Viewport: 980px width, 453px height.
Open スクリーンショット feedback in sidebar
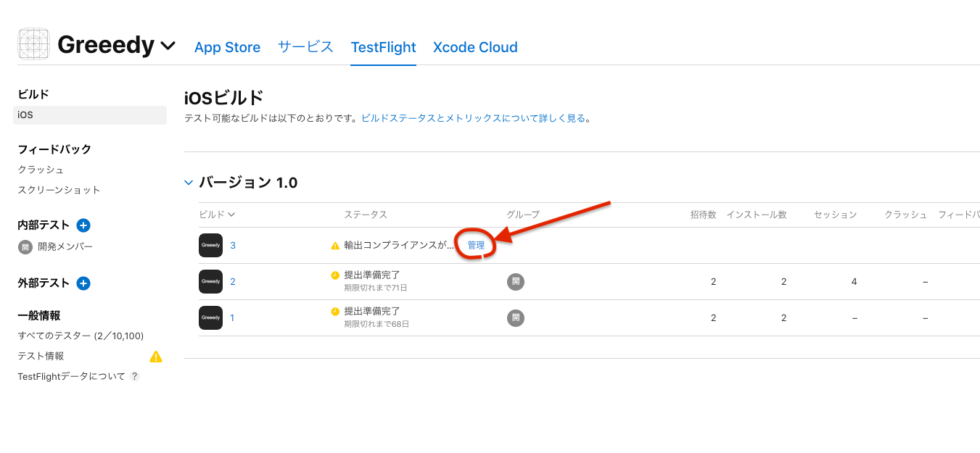(59, 190)
